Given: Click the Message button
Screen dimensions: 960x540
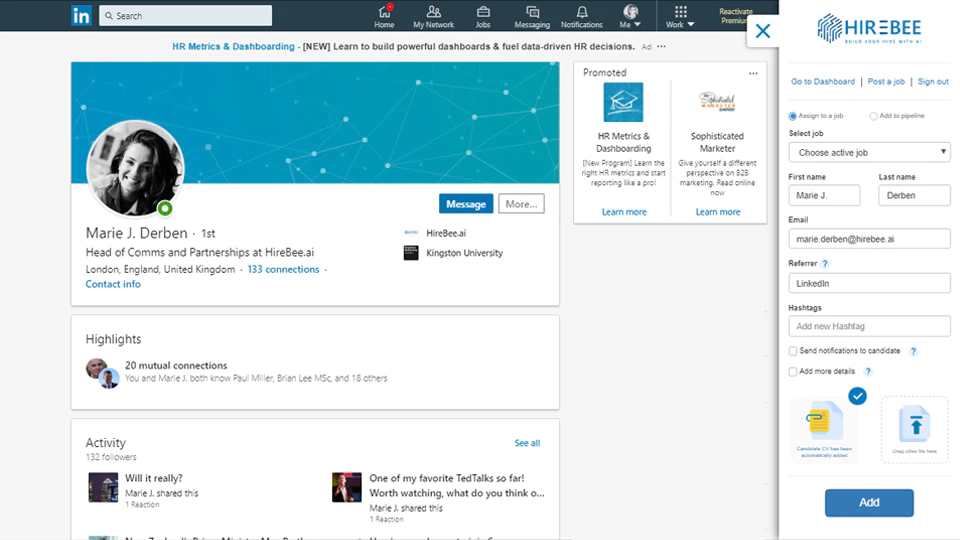Looking at the screenshot, I should click(x=466, y=204).
